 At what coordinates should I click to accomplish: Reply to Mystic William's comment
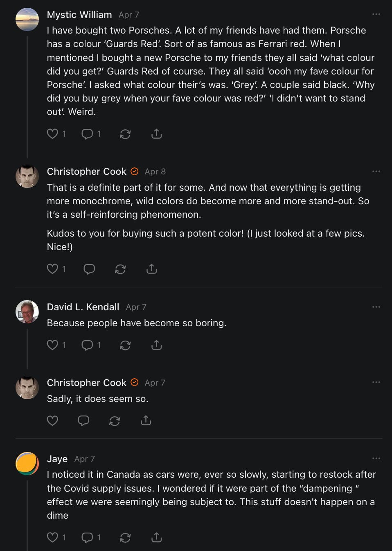[87, 134]
